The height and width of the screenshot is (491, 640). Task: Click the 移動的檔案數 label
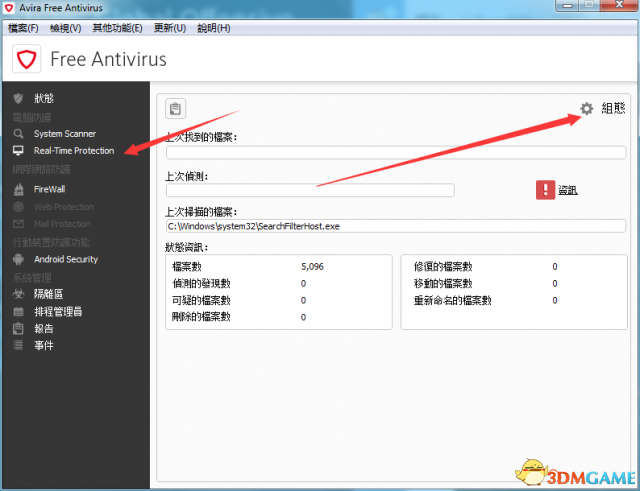443,283
